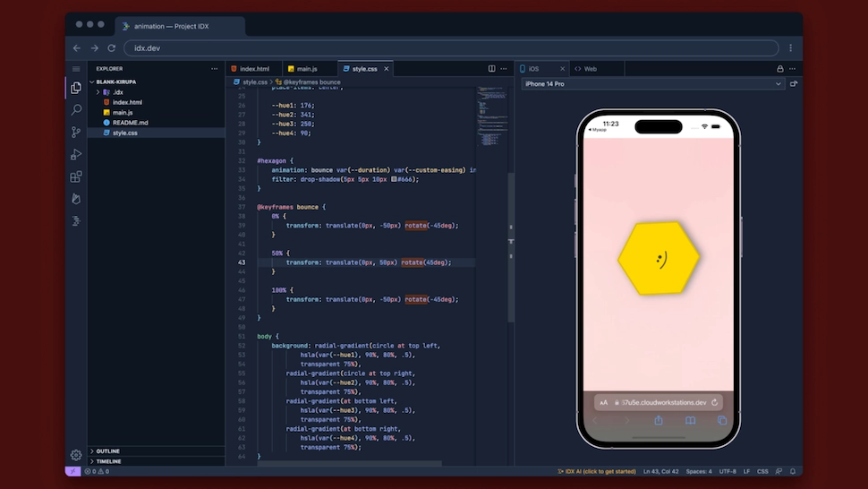The height and width of the screenshot is (489, 868).
Task: Tap the share icon in phone Safari
Action: (x=659, y=420)
